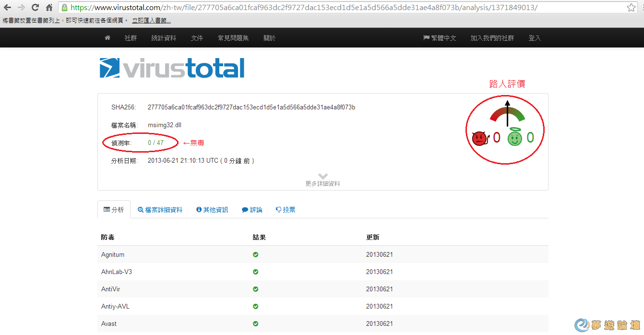Click the red devil malicious vote icon

[x=480, y=138]
